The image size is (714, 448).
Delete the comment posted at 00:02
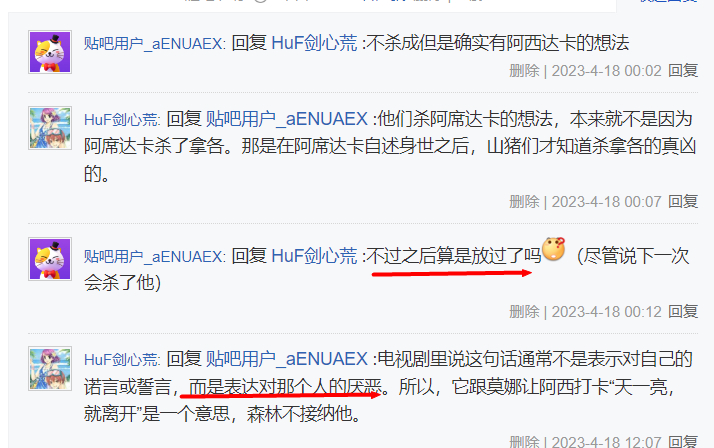coord(524,71)
